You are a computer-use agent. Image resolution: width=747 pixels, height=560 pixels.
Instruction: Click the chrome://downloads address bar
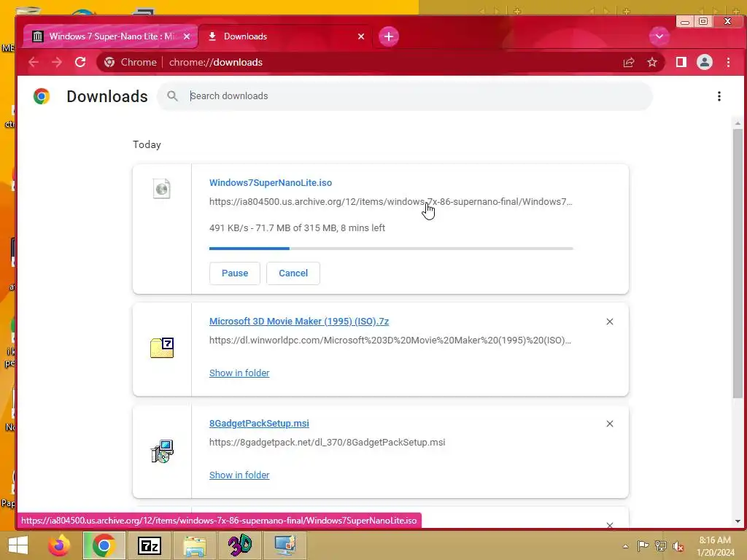coord(381,62)
